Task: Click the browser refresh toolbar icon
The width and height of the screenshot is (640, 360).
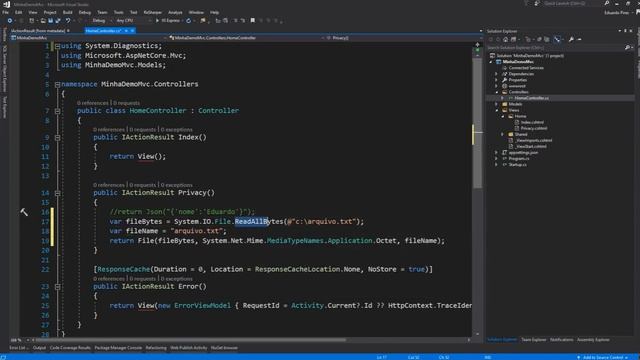Action: 189,20
